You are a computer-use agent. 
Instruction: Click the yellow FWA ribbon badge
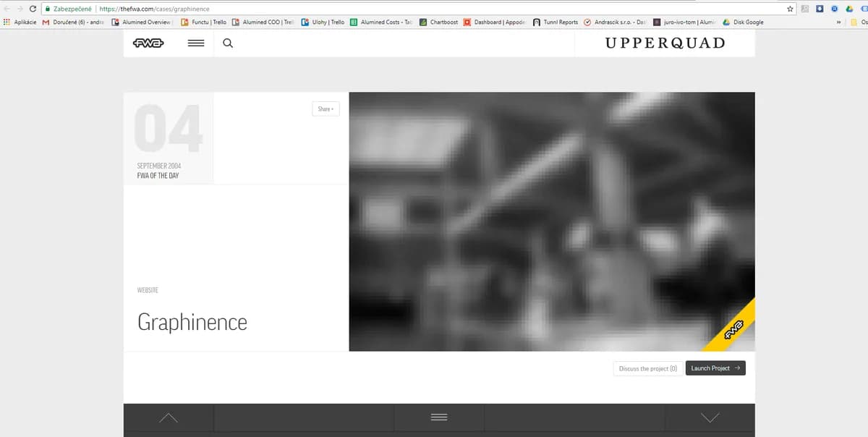point(732,328)
